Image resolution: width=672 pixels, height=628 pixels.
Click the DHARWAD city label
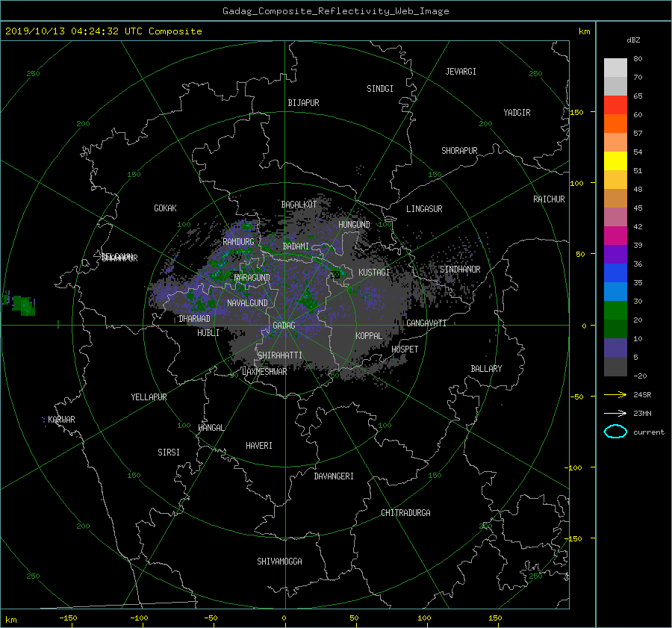click(194, 319)
